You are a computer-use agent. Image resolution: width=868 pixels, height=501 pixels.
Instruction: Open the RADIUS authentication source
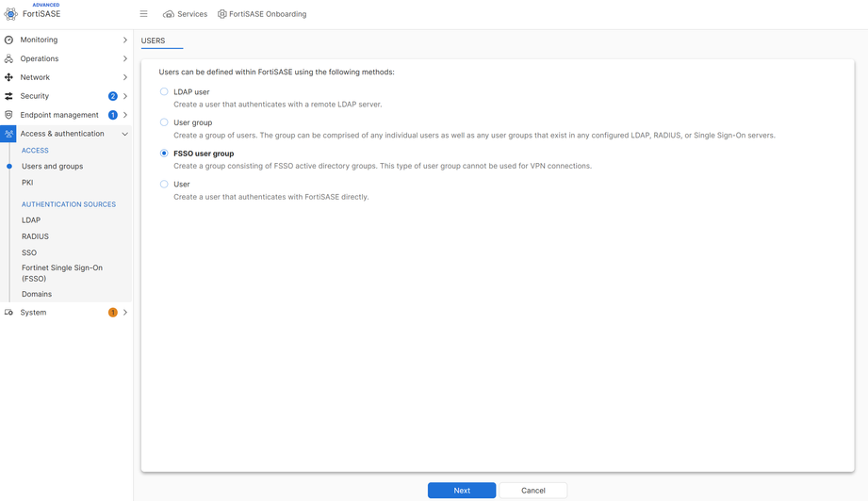point(35,236)
